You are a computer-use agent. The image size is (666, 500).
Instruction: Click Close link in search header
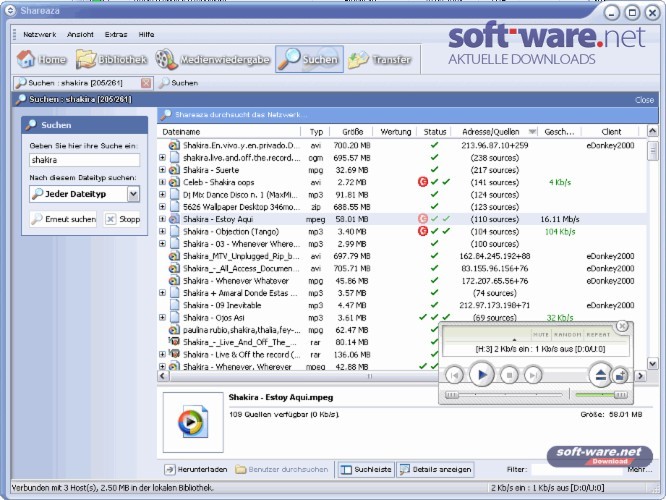[x=644, y=100]
